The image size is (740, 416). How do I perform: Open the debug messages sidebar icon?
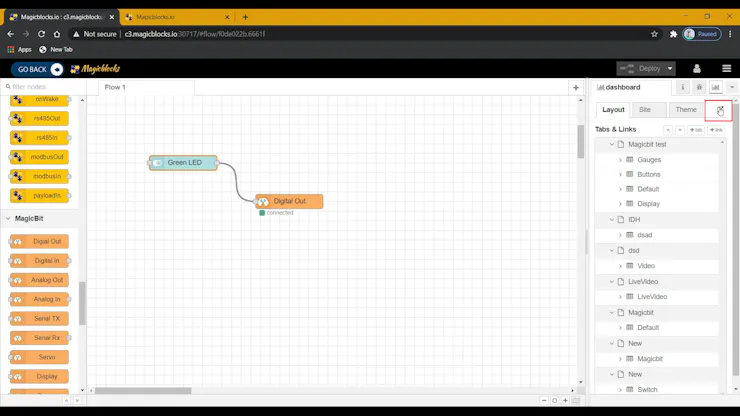click(699, 87)
